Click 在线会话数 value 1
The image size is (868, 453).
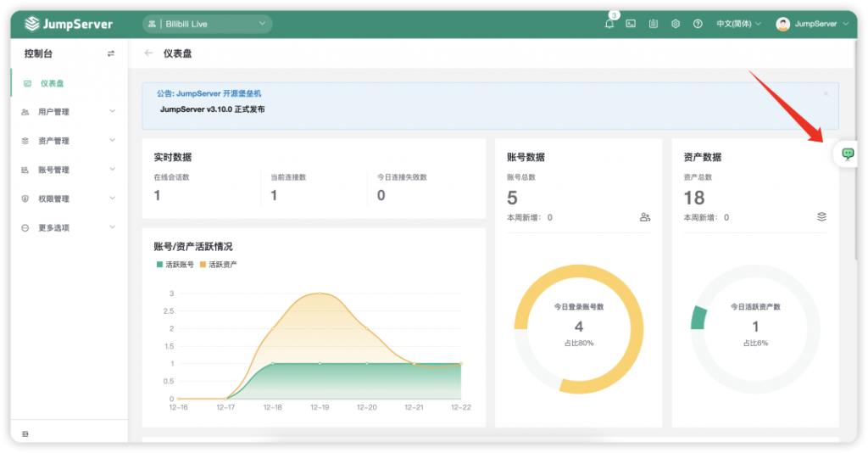(x=157, y=195)
